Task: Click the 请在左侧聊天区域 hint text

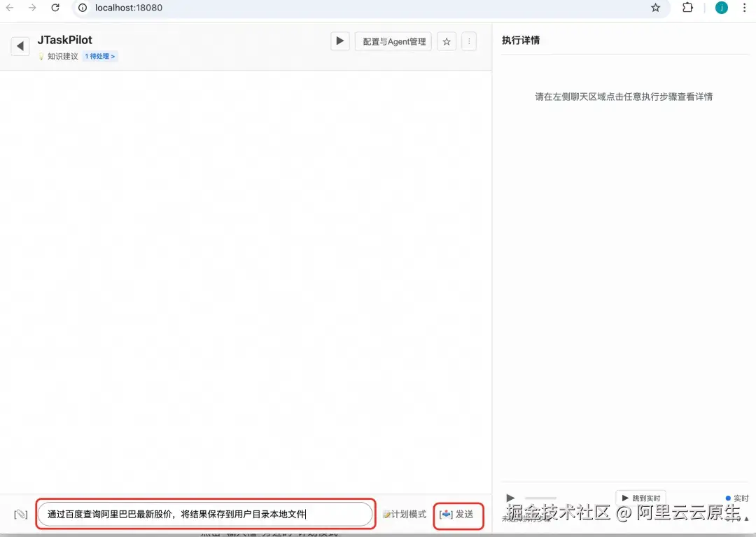Action: [x=624, y=97]
